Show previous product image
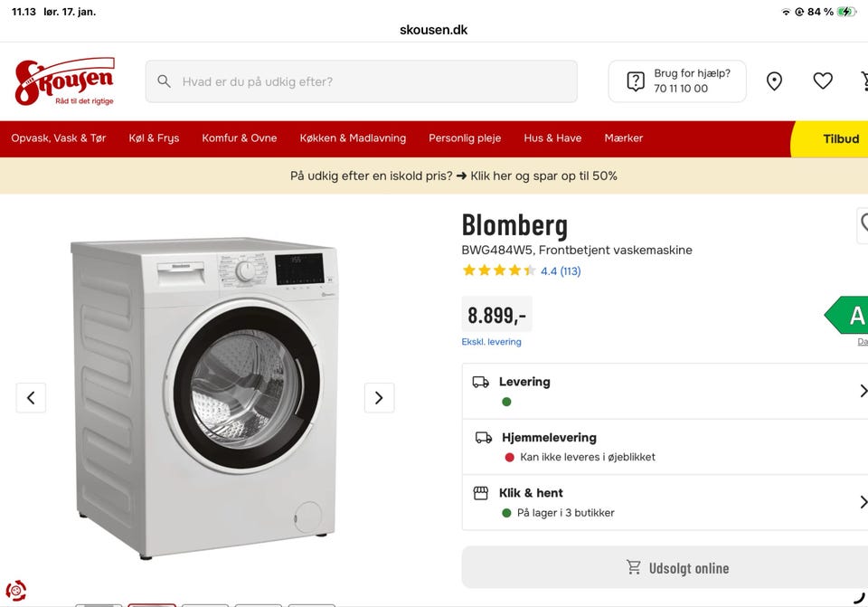The image size is (868, 607). pos(31,397)
